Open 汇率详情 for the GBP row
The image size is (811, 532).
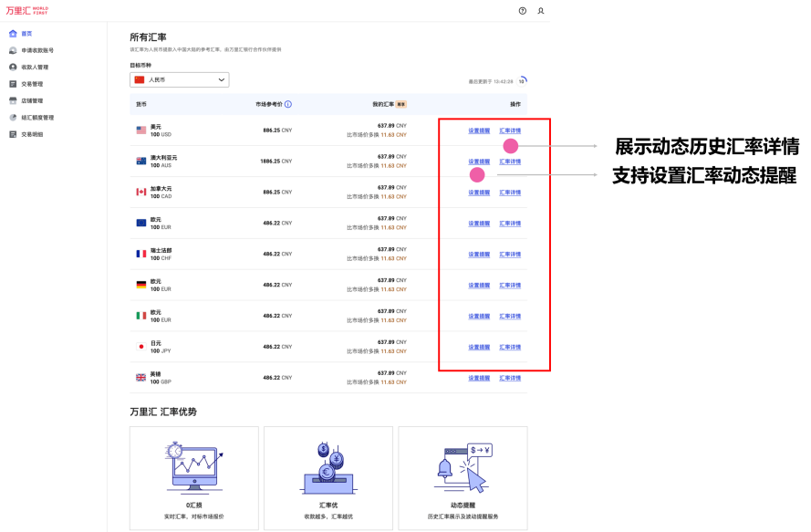[510, 379]
